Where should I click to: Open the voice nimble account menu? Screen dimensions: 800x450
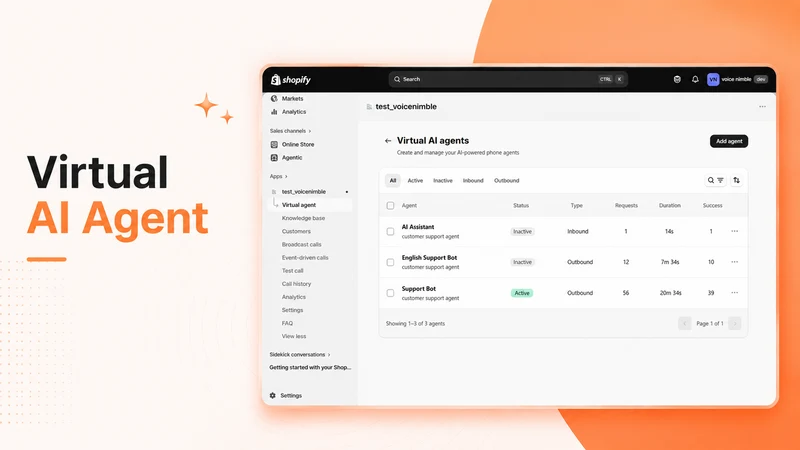click(737, 80)
